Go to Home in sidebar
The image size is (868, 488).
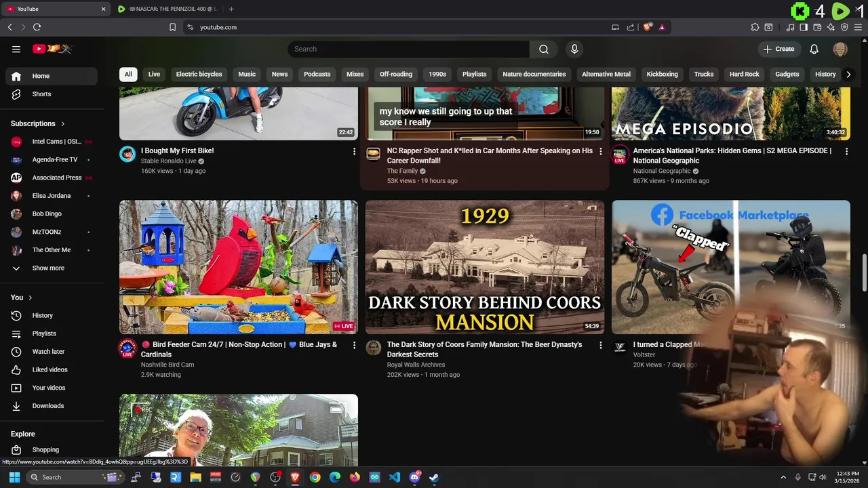(52, 76)
